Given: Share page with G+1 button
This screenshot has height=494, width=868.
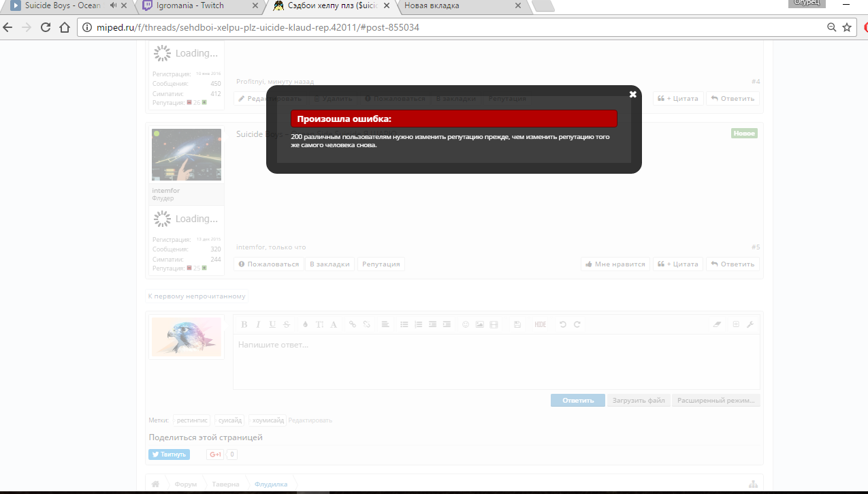Looking at the screenshot, I should tap(215, 454).
